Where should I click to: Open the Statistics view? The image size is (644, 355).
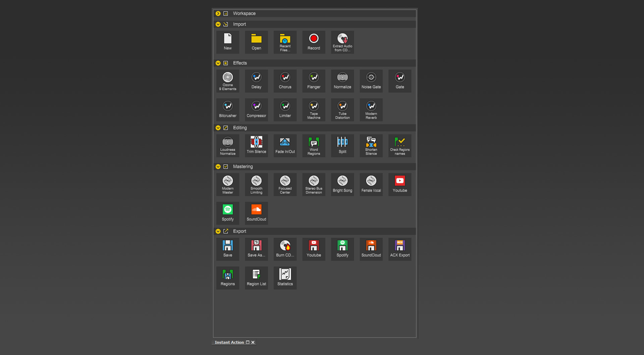tap(285, 277)
